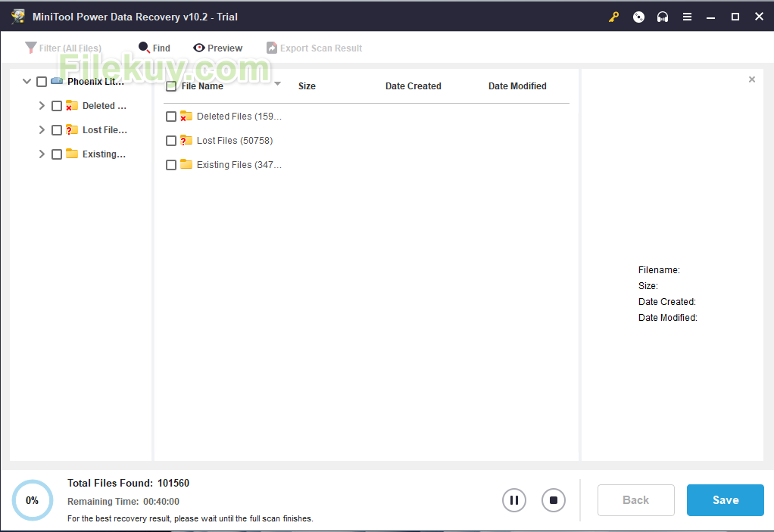774x532 pixels.
Task: Click Existing Files folder icon in list
Action: coord(186,164)
